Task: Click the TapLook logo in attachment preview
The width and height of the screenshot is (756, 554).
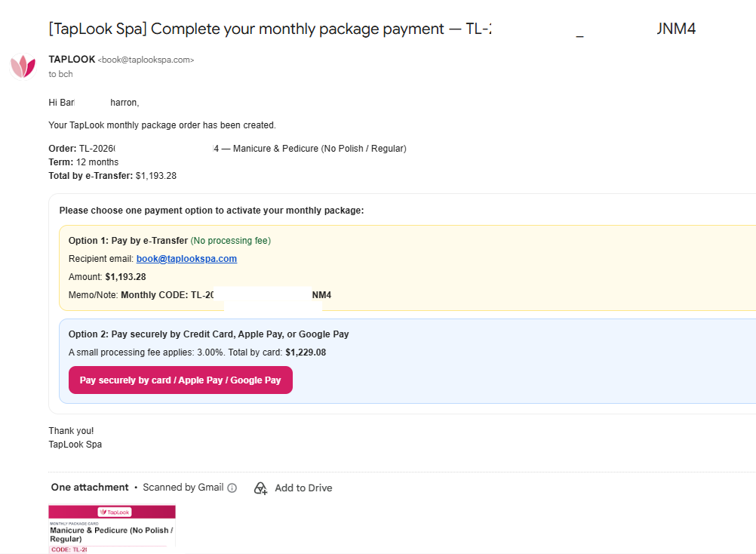Action: (x=115, y=512)
